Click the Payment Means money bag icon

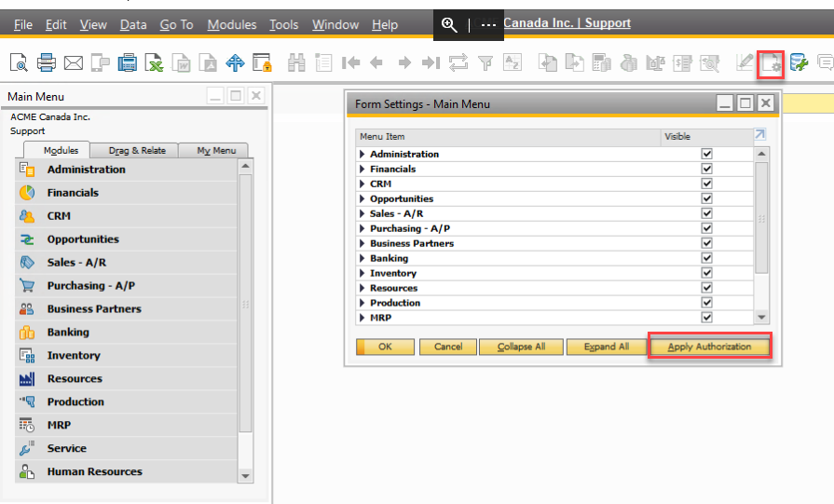[x=629, y=62]
